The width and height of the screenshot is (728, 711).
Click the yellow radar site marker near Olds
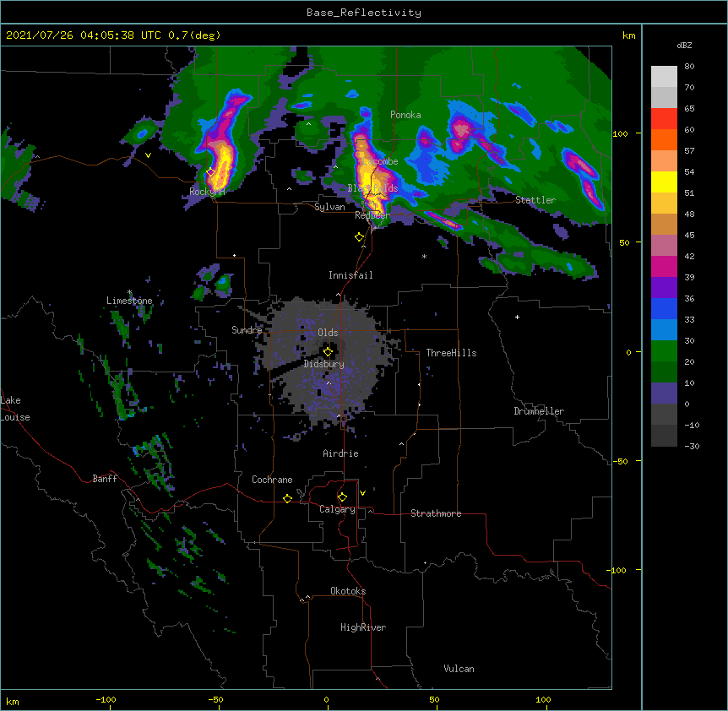(x=328, y=351)
